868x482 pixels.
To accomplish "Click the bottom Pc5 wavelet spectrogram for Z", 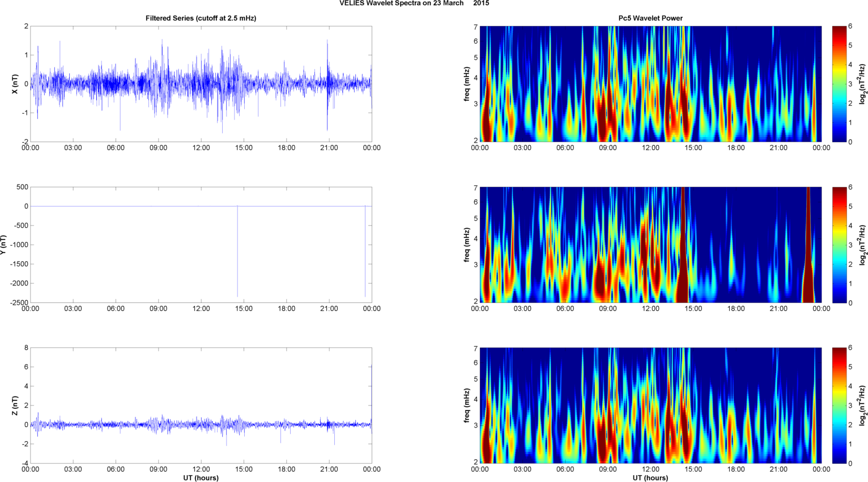I will pyautogui.click(x=650, y=406).
